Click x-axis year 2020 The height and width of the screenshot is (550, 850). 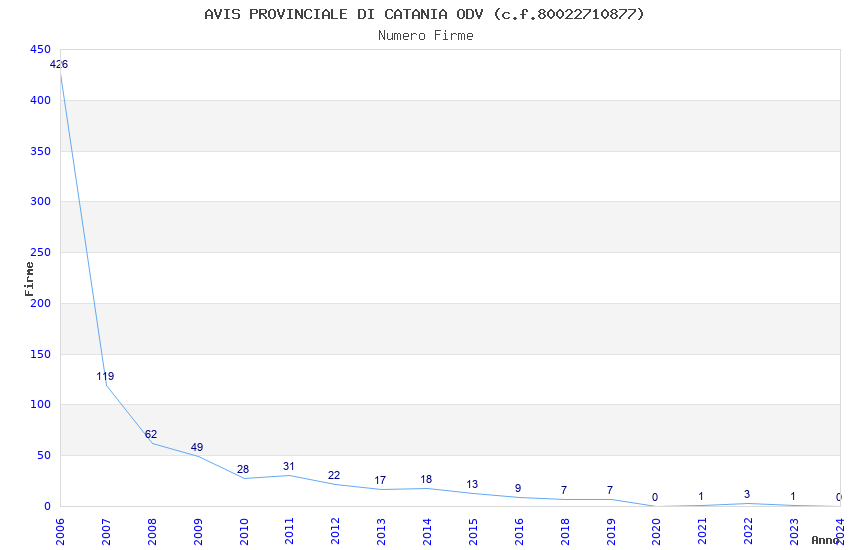[x=656, y=532]
